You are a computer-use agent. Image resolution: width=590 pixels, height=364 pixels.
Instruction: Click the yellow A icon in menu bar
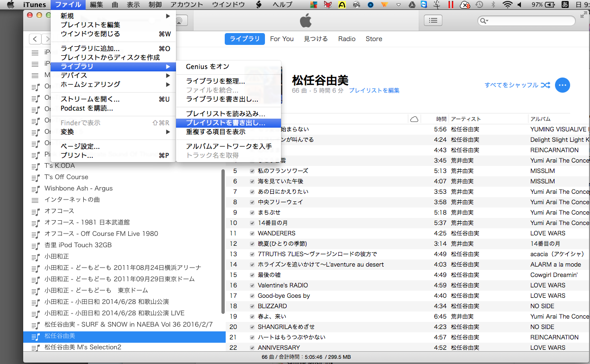tap(342, 5)
